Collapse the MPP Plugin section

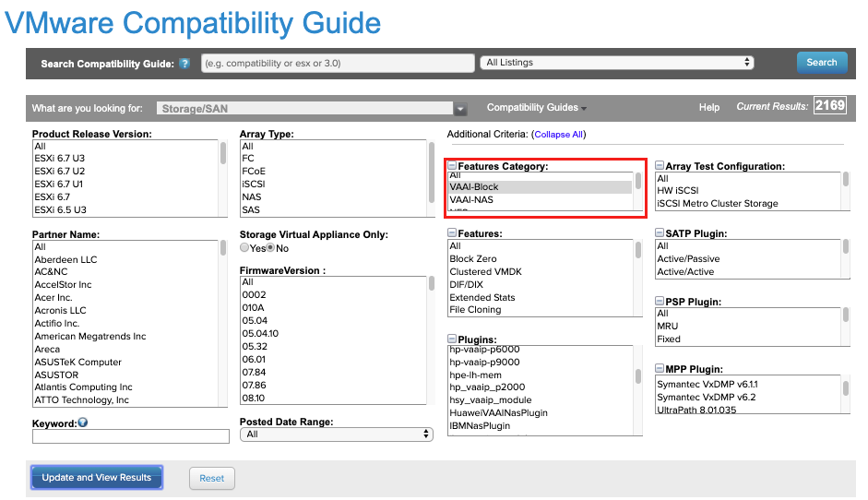[660, 369]
